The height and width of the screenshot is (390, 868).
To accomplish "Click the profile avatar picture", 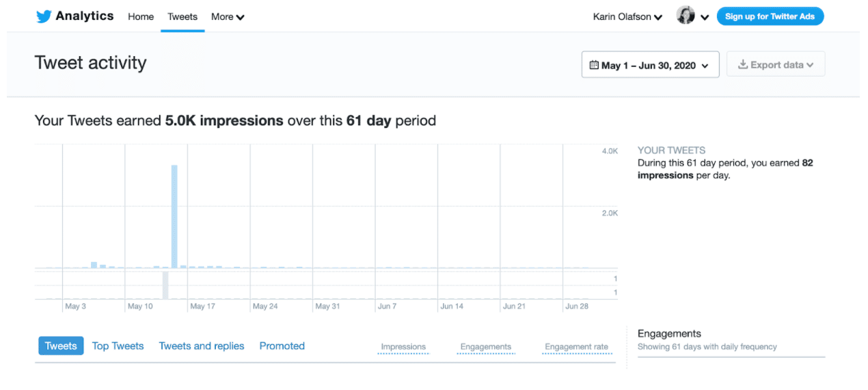I will (x=686, y=16).
